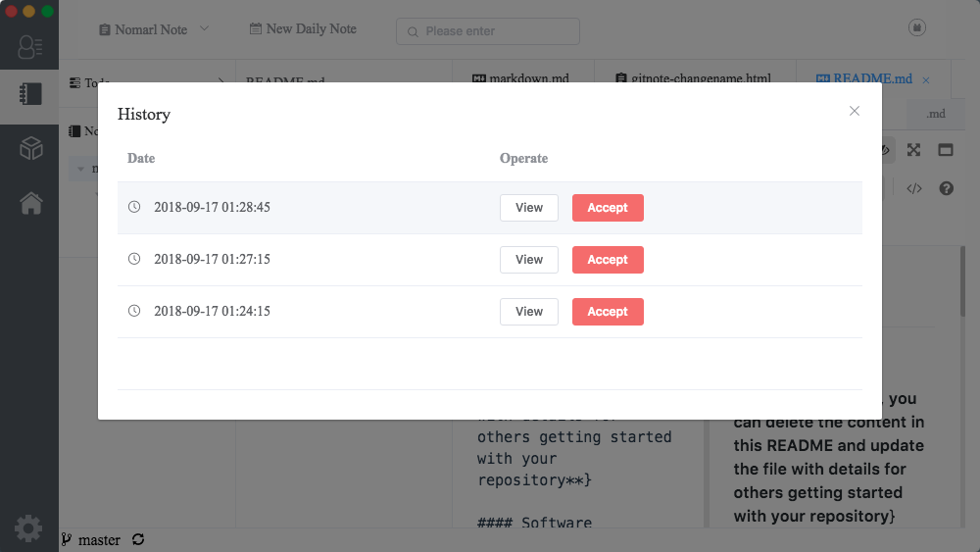Click the lock icon in top bar
The image size is (980, 552).
coord(916,29)
